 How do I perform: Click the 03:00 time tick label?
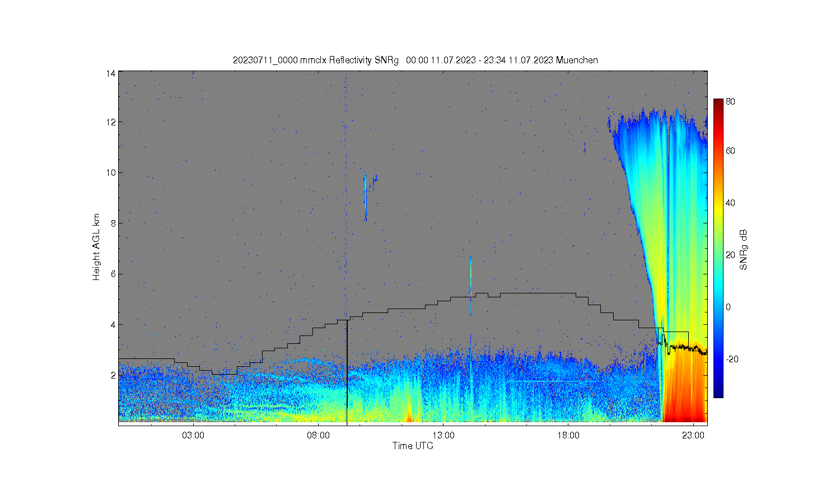click(193, 435)
